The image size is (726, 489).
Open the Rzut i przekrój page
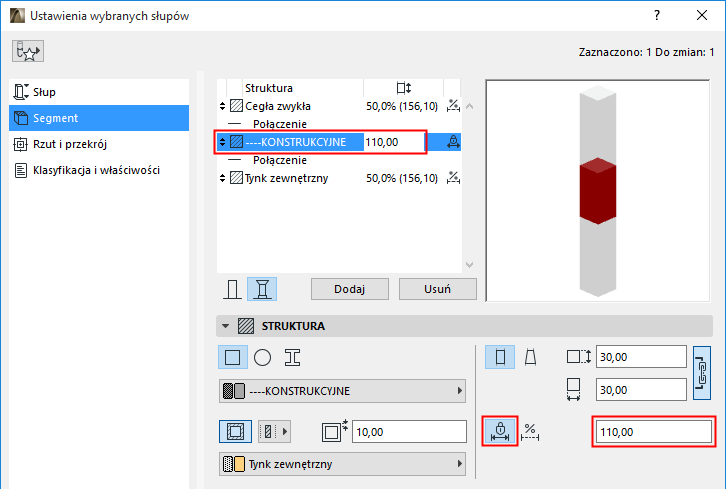[x=99, y=144]
